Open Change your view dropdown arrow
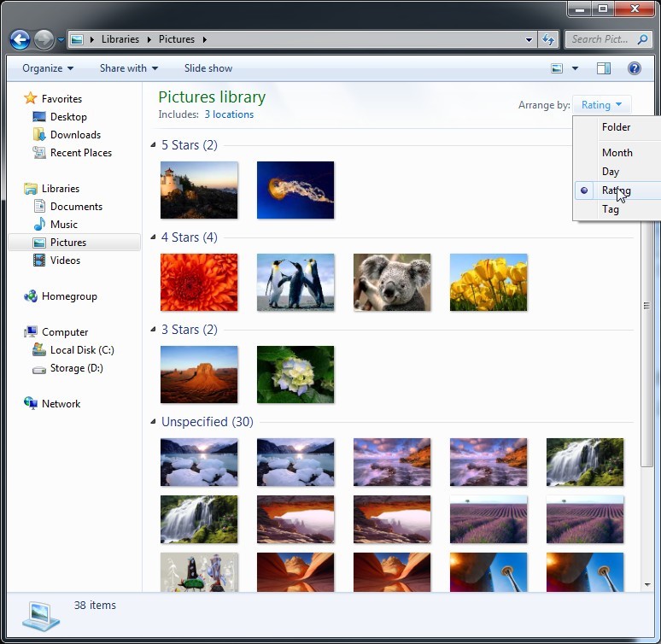This screenshot has height=644, width=661. pyautogui.click(x=575, y=68)
